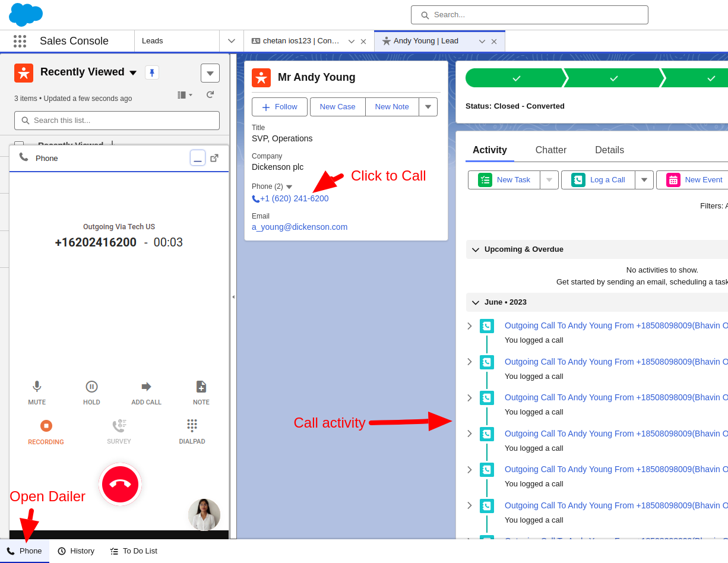Open the Dialpad
The image size is (728, 563).
tap(192, 432)
